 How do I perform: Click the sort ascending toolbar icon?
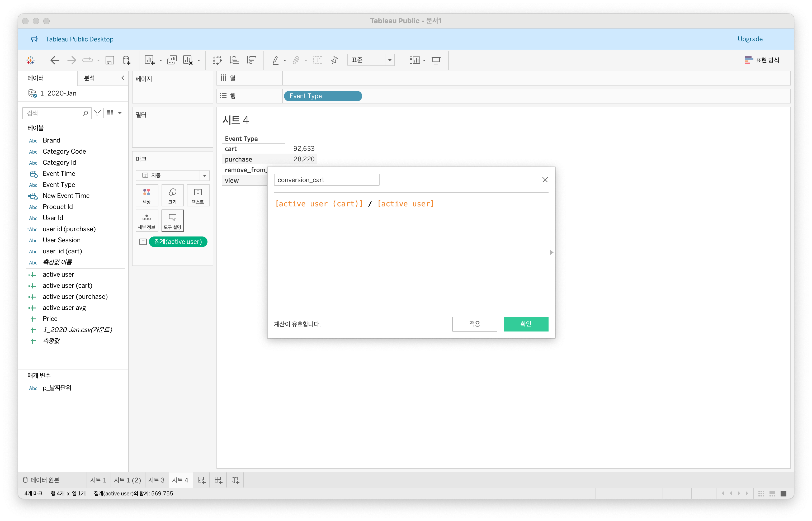coord(234,60)
